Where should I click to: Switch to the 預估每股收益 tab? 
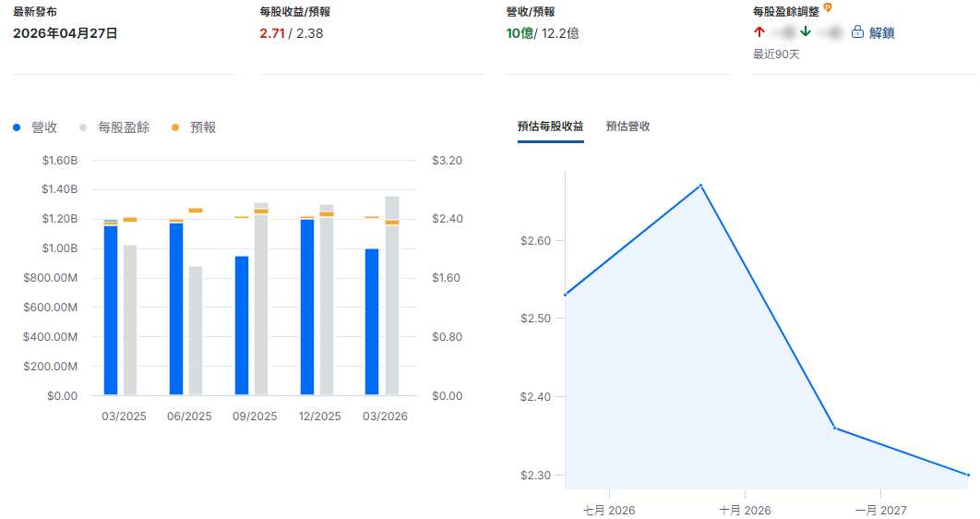[x=551, y=127]
